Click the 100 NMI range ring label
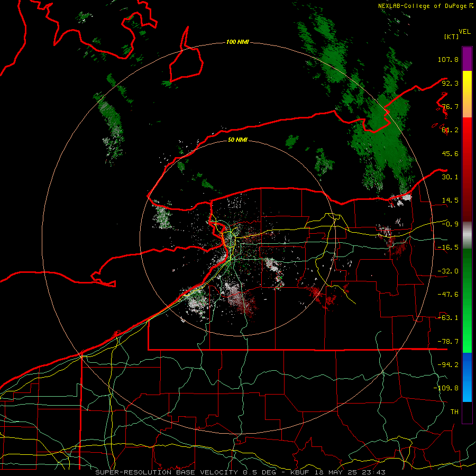 [237, 42]
